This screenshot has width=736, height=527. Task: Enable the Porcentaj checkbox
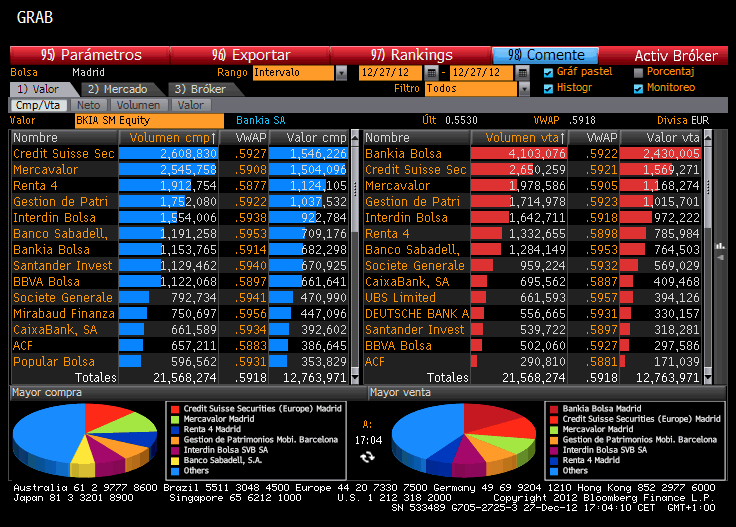click(x=638, y=73)
